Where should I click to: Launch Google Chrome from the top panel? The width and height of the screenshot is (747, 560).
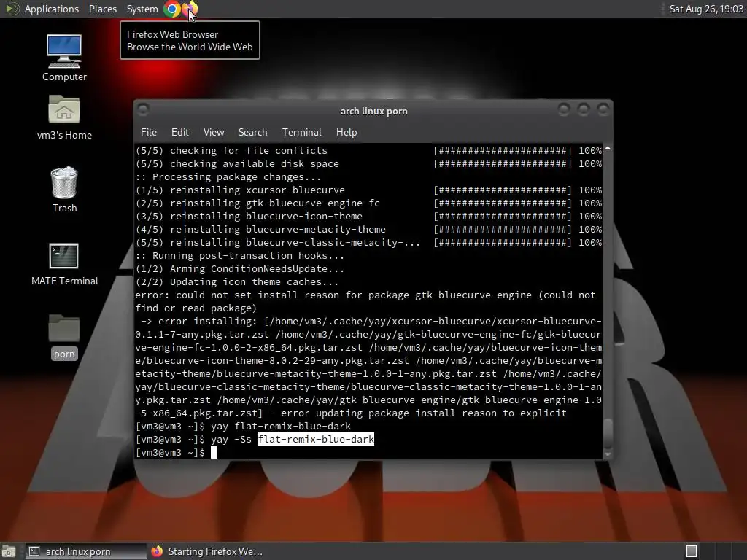click(x=172, y=9)
